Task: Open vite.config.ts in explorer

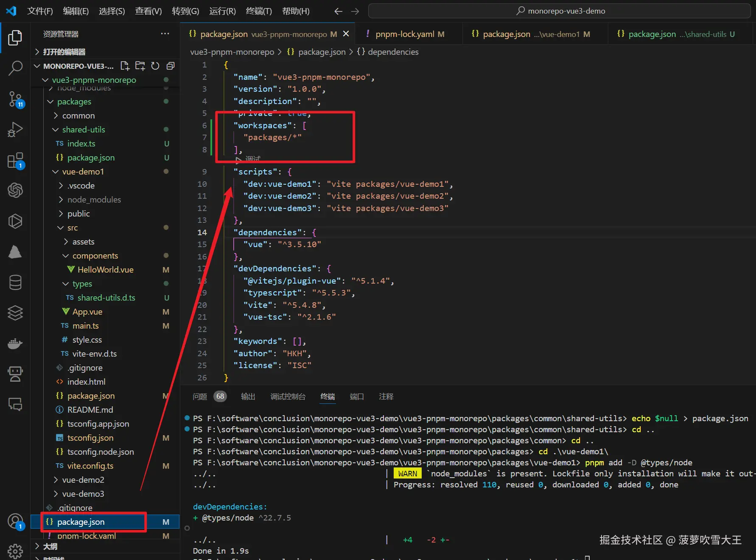Action: [x=90, y=466]
